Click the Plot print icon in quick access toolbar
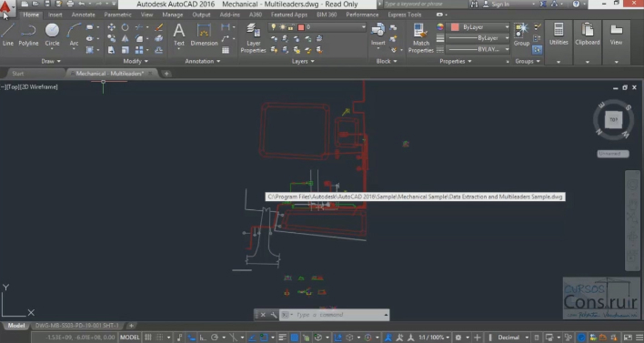Screen dimensions: 644x343 [70, 5]
